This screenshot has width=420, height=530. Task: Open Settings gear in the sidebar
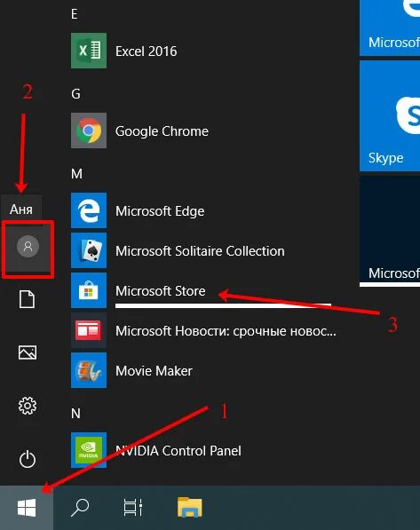28,406
